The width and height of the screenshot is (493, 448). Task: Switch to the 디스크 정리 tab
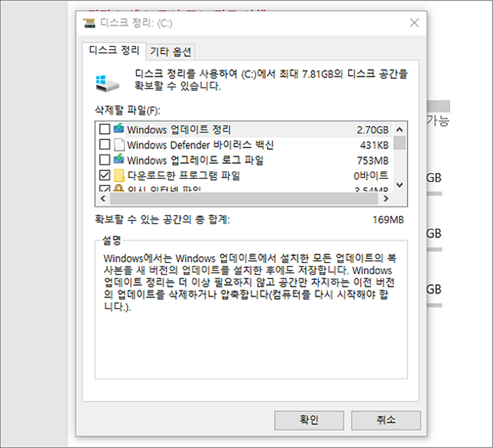[x=114, y=51]
